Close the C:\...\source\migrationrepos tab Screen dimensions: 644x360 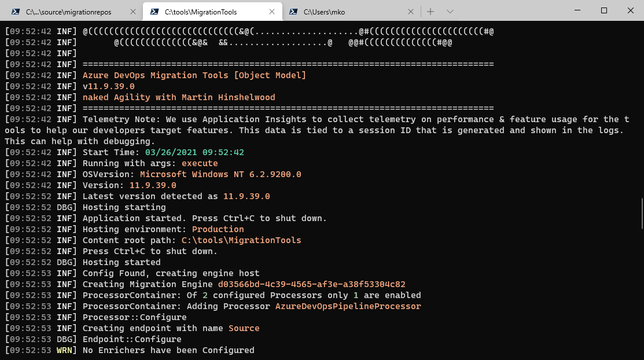[133, 11]
